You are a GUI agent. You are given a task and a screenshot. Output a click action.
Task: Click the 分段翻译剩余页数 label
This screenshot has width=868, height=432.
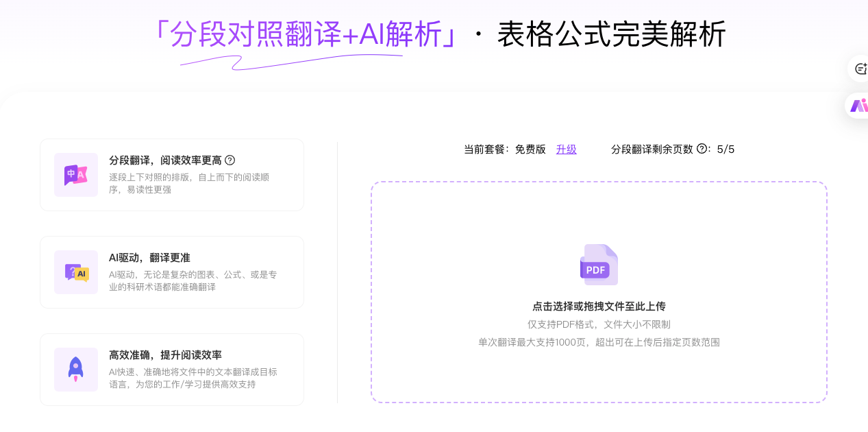(652, 149)
